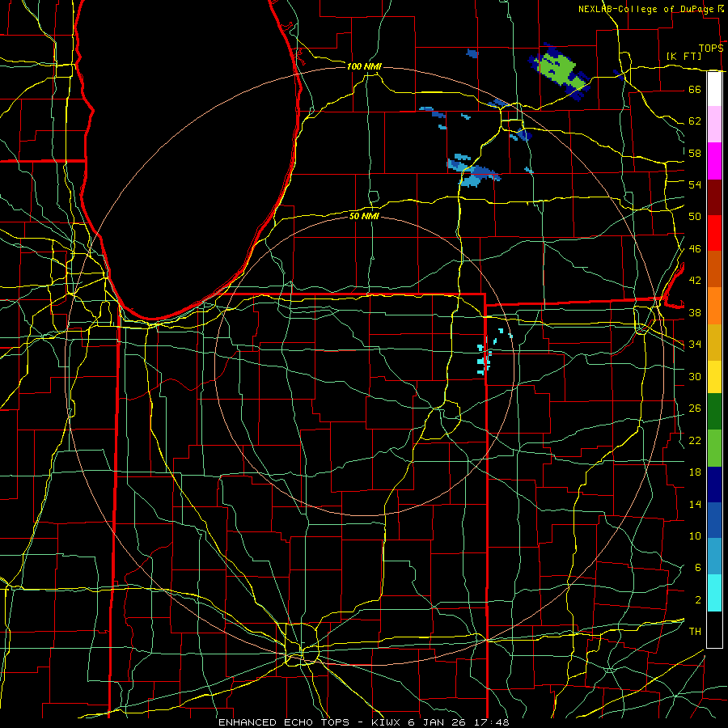Click the "34" scale value

click(695, 345)
